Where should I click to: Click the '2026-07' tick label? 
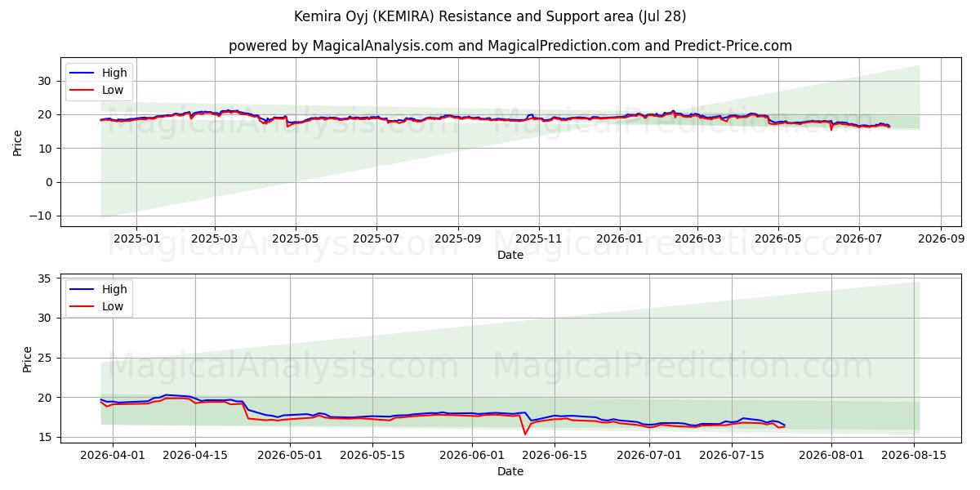[x=859, y=239]
